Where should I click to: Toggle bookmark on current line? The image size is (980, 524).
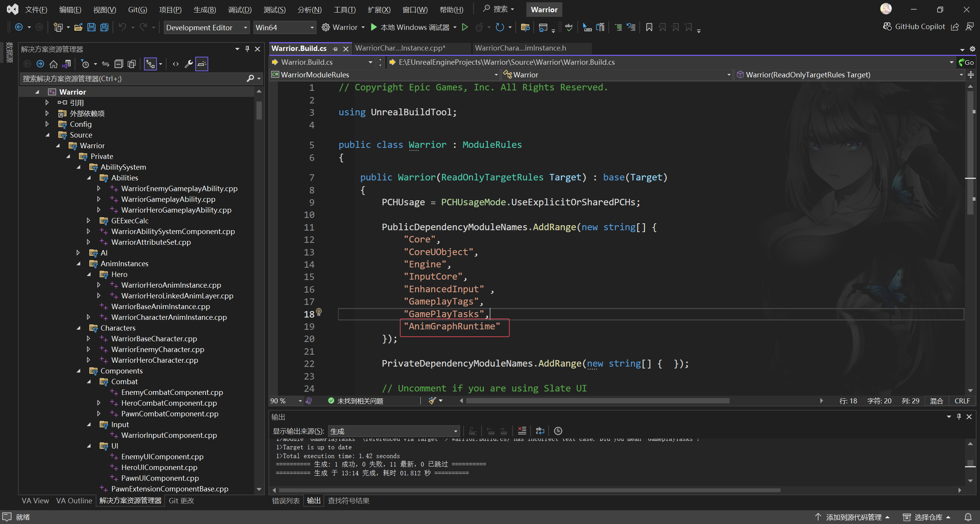649,27
